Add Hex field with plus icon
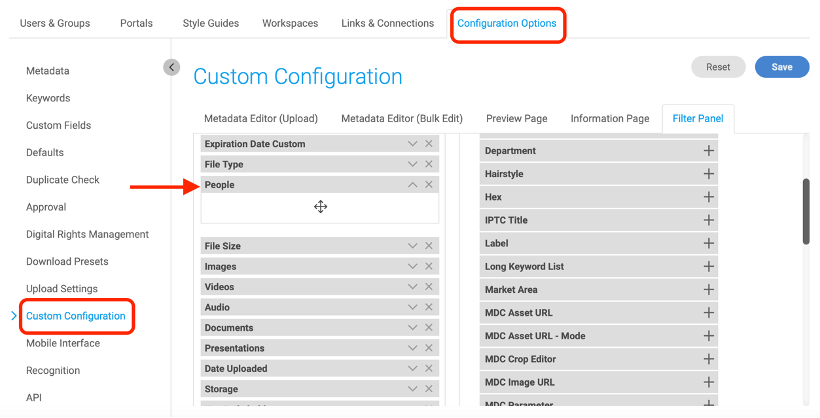 click(x=709, y=197)
